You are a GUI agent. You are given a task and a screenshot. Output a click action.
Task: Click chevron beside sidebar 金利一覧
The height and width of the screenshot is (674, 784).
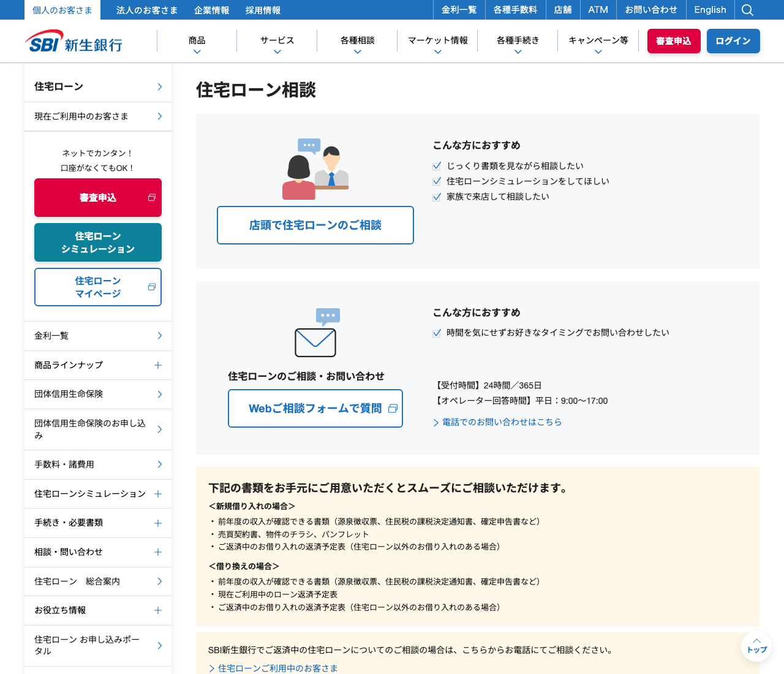click(160, 336)
